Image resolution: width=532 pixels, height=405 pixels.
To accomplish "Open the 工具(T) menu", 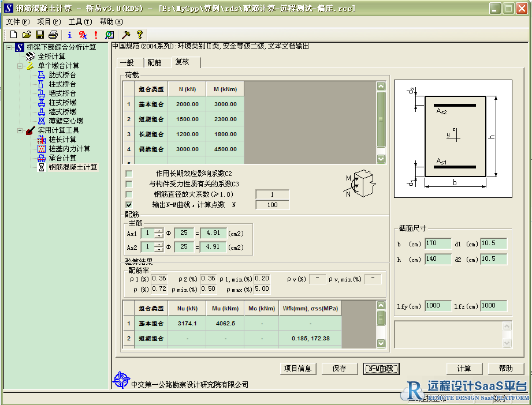I will pos(80,21).
